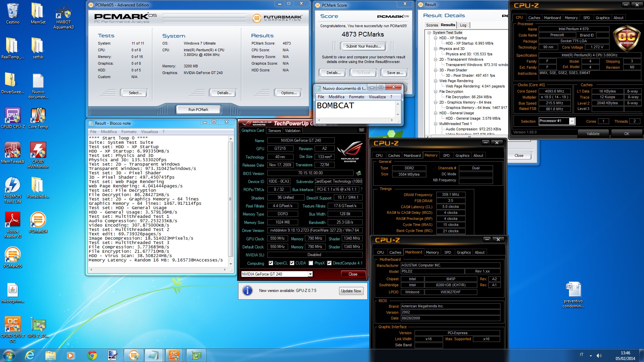Open the Processor #1 selection dropdown in CPU-Z
This screenshot has width=644, height=362.
coord(572,121)
